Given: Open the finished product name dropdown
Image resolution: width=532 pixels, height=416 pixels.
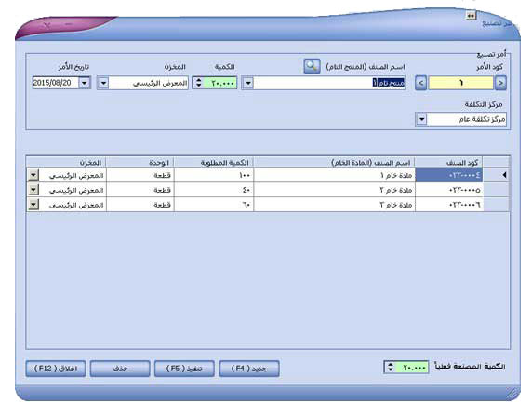Looking at the screenshot, I should pyautogui.click(x=248, y=83).
